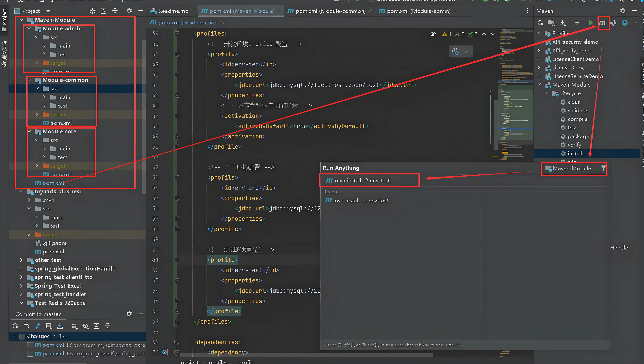Image resolution: width=644 pixels, height=364 pixels.
Task: Click floating Load Maven Changes icon
Action: [x=455, y=51]
